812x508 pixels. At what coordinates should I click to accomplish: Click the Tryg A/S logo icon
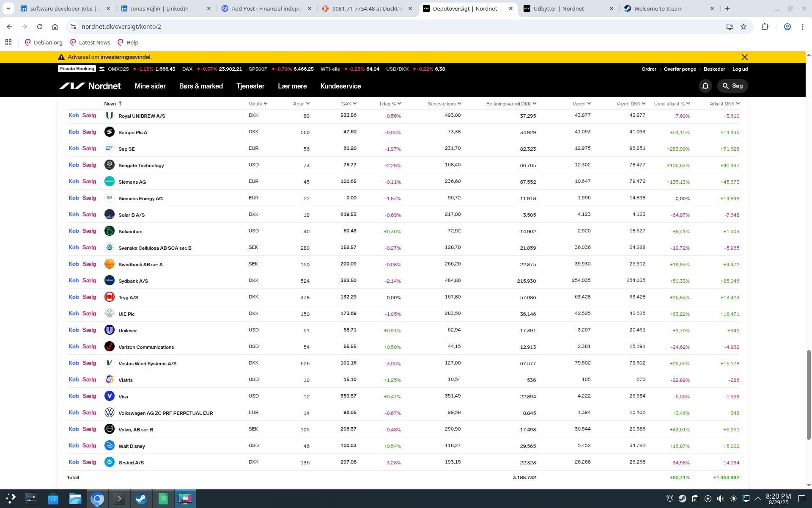110,297
